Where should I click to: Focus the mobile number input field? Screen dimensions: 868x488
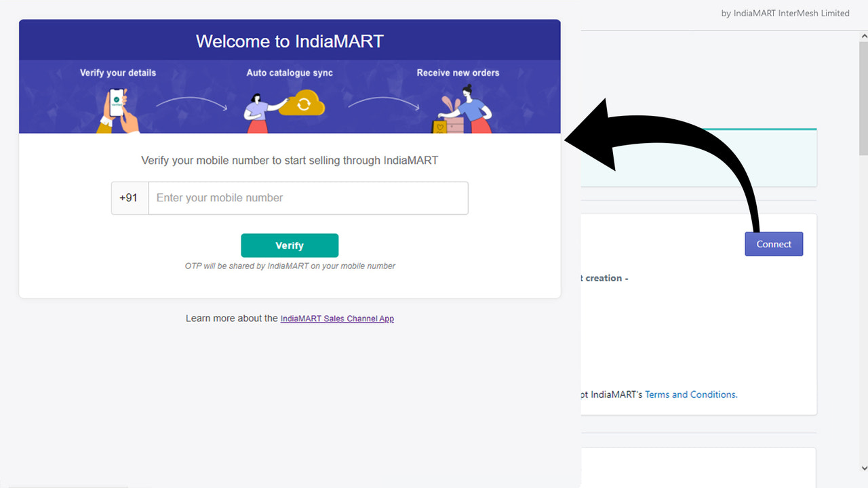308,198
